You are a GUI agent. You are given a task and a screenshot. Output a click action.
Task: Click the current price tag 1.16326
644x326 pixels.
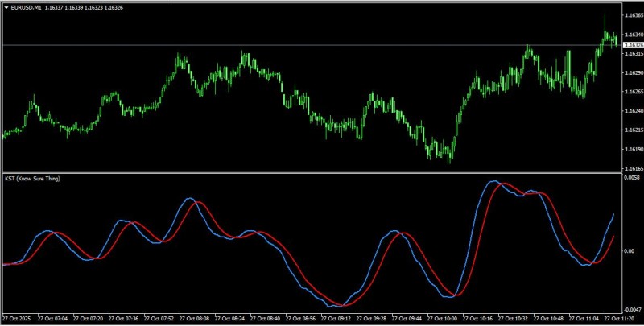634,45
